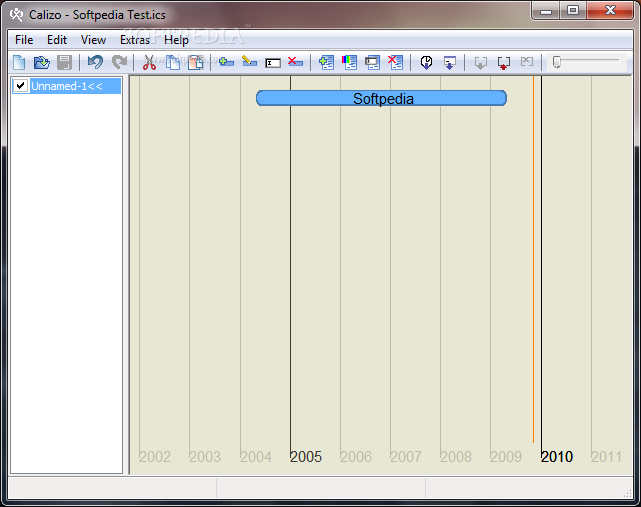This screenshot has height=507, width=641.
Task: Click the 2011 year label
Action: point(607,457)
